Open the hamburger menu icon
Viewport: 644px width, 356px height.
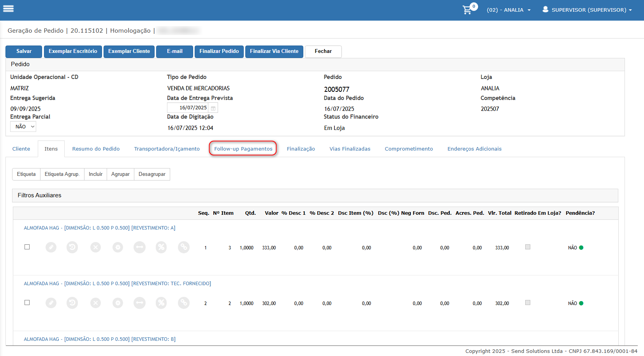pyautogui.click(x=9, y=9)
